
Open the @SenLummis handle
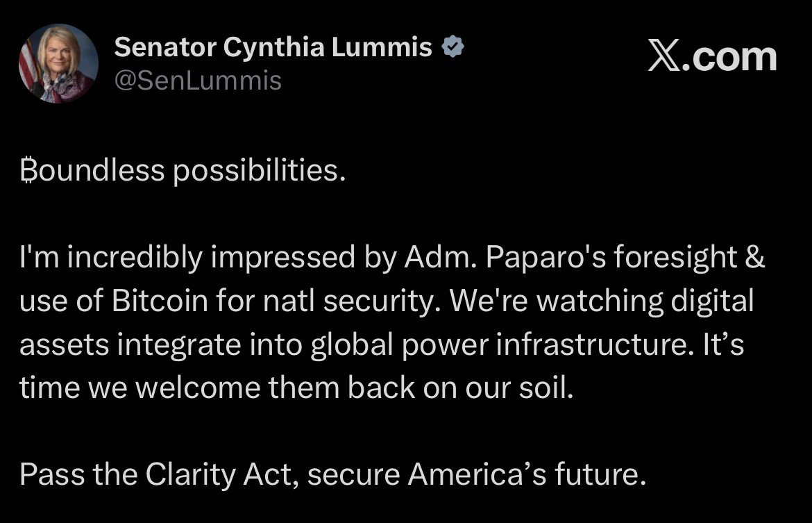198,81
